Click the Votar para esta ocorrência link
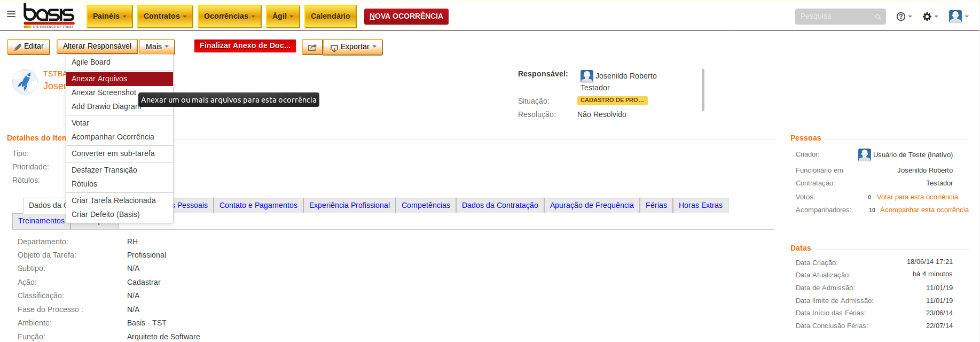 [x=917, y=197]
